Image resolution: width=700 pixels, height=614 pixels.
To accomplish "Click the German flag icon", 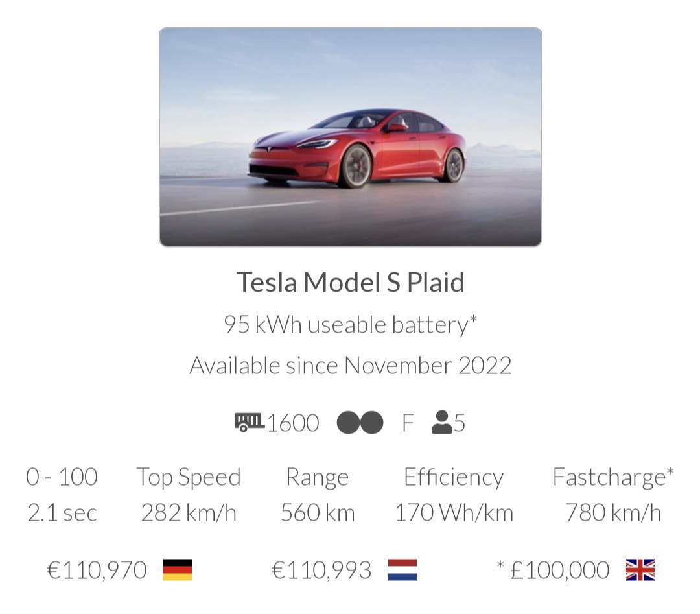I will point(177,570).
